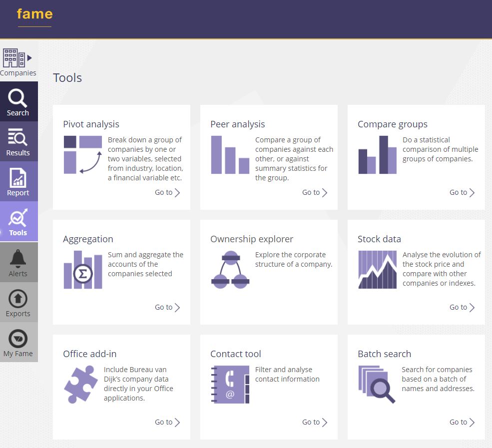The width and height of the screenshot is (492, 448).
Task: Click the Aggregation sigma icon
Action: [82, 270]
